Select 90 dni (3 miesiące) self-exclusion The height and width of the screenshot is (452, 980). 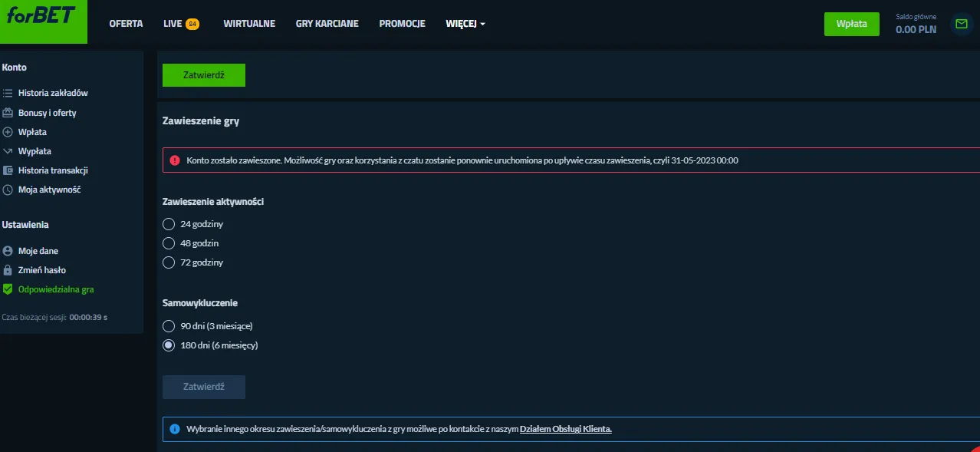tap(169, 326)
